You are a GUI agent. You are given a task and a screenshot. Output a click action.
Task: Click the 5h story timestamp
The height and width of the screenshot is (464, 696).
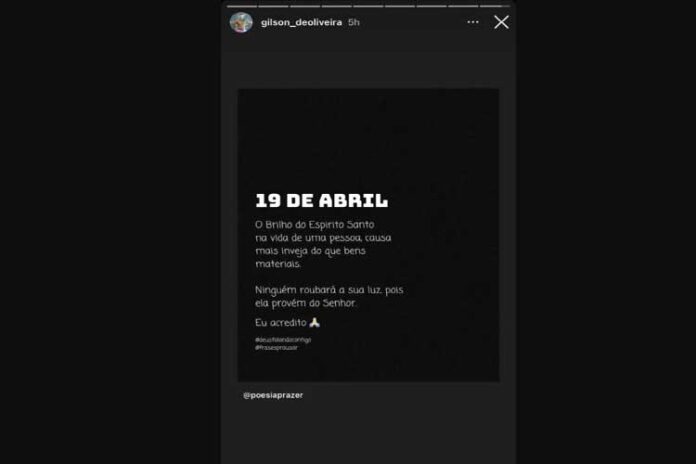click(x=354, y=22)
